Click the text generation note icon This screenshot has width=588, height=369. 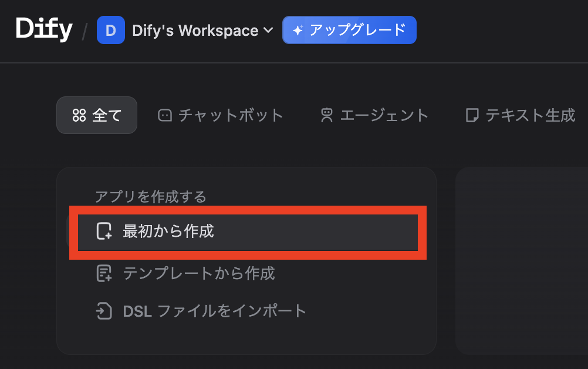472,115
